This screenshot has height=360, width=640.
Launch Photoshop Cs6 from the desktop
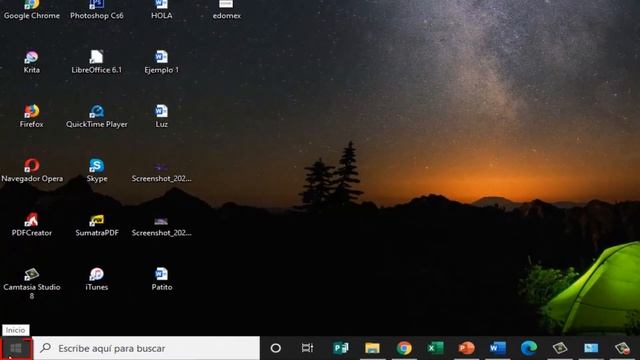(97, 10)
